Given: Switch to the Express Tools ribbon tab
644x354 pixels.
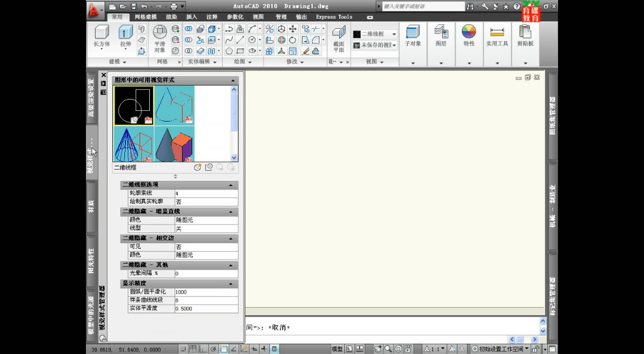Looking at the screenshot, I should 334,17.
